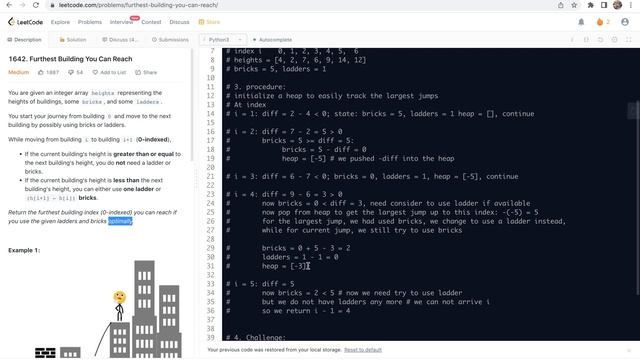Open the browser extensions puzzle icon
The image size is (640, 360).
pyautogui.click(x=590, y=5)
